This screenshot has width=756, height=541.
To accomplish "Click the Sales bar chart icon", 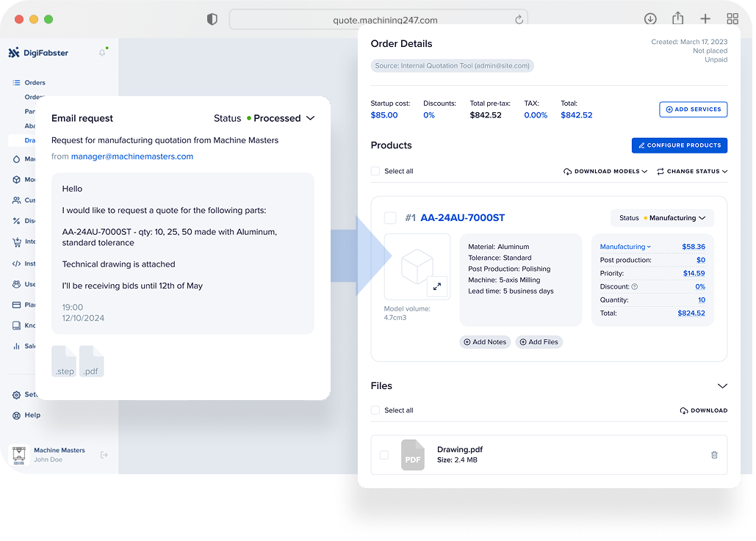I will point(16,346).
